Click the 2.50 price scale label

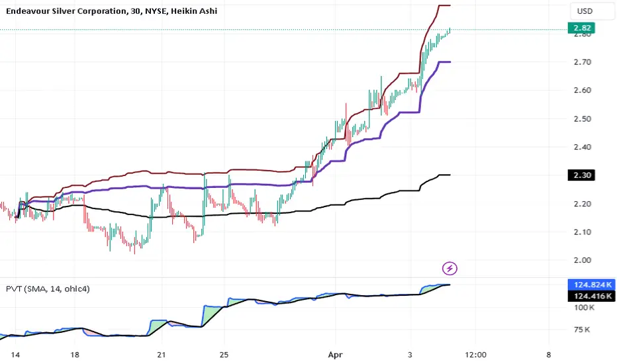pos(583,119)
